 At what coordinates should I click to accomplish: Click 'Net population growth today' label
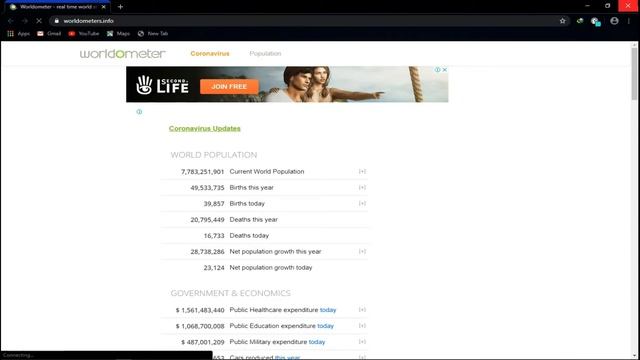coord(271,267)
